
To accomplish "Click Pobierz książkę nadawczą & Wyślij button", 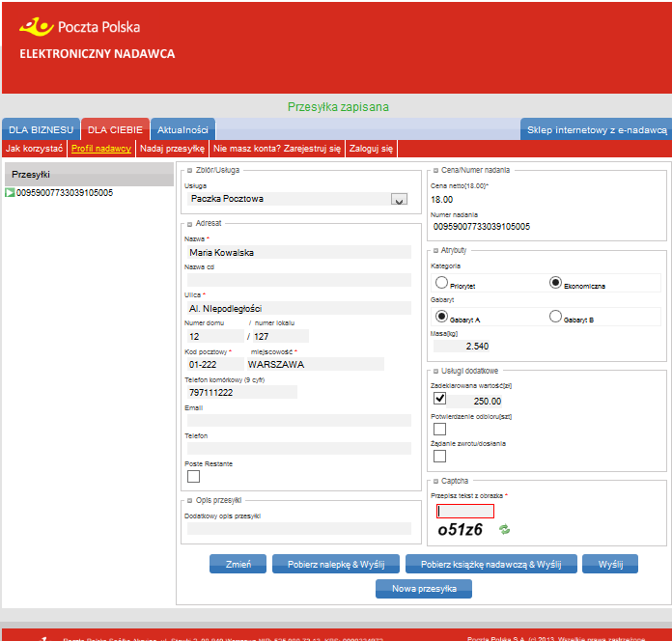I will [x=491, y=564].
